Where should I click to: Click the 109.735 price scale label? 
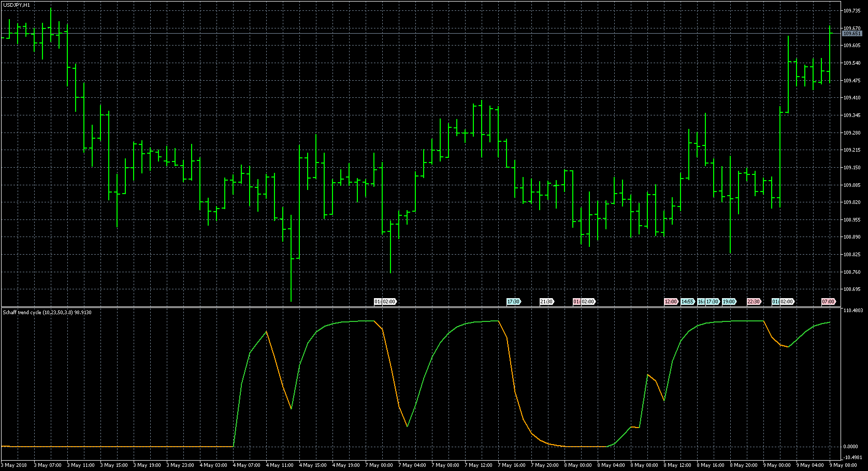click(x=852, y=10)
